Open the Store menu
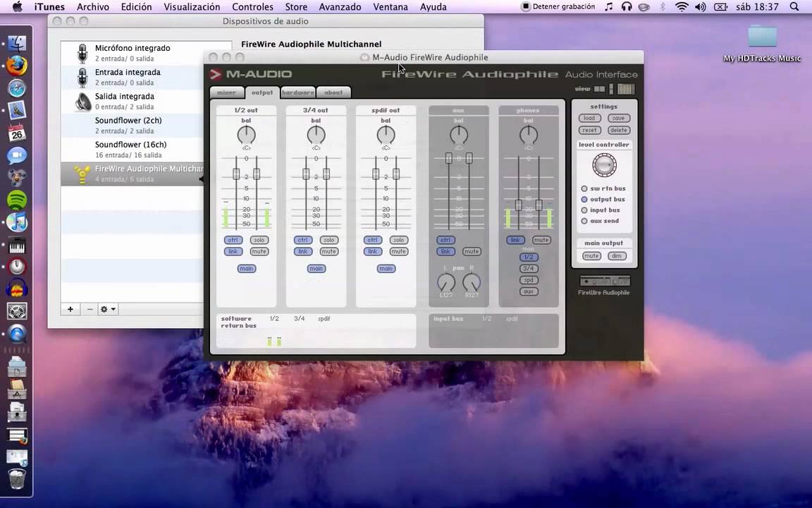Image resolution: width=812 pixels, height=508 pixels. 296,7
